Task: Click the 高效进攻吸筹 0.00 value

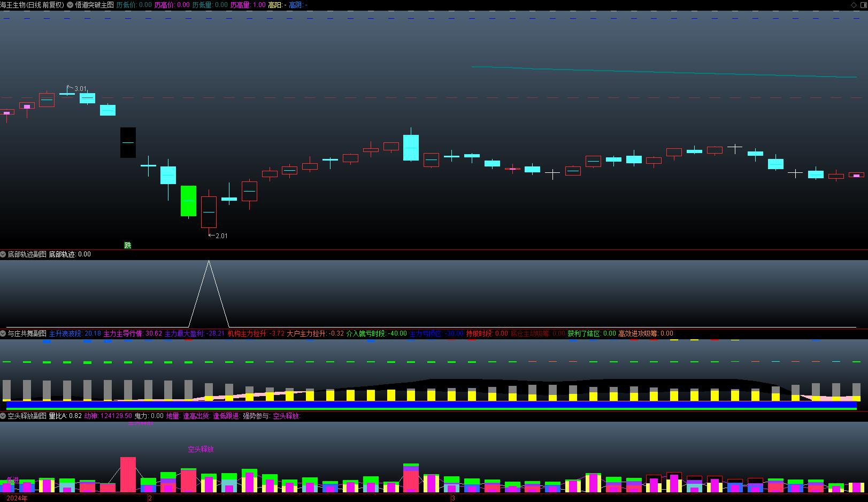Action: 646,333
